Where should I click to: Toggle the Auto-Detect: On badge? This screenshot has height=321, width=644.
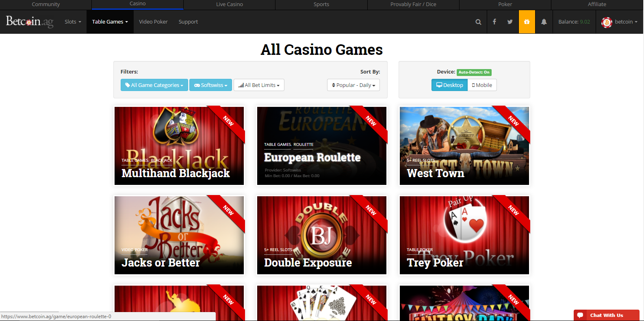coord(474,72)
